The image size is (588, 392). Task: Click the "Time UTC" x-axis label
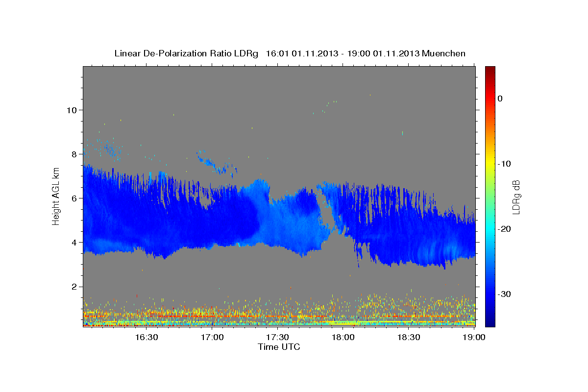point(279,347)
